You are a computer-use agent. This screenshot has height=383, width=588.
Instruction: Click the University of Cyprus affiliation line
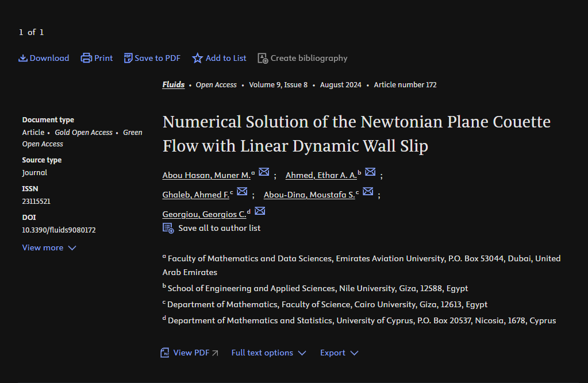coord(359,320)
